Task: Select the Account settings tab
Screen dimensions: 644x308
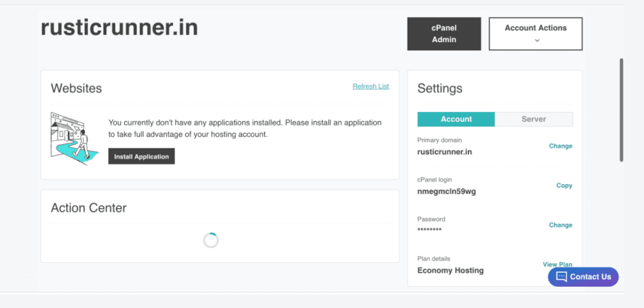Action: pyautogui.click(x=456, y=119)
